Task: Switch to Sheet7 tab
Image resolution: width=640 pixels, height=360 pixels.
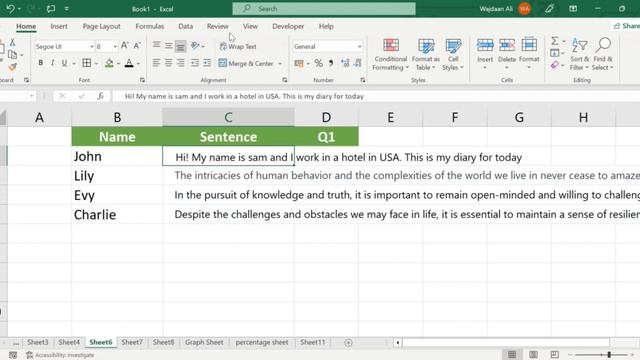Action: coord(132,342)
